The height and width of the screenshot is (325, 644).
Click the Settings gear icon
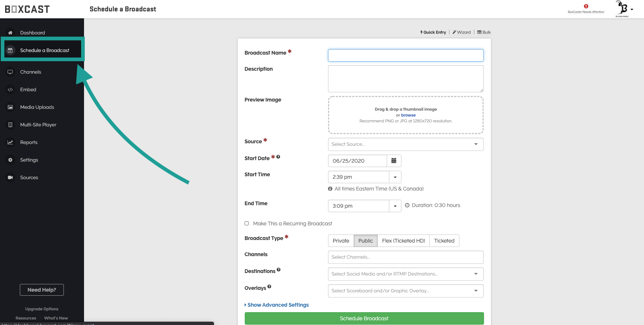[10, 160]
